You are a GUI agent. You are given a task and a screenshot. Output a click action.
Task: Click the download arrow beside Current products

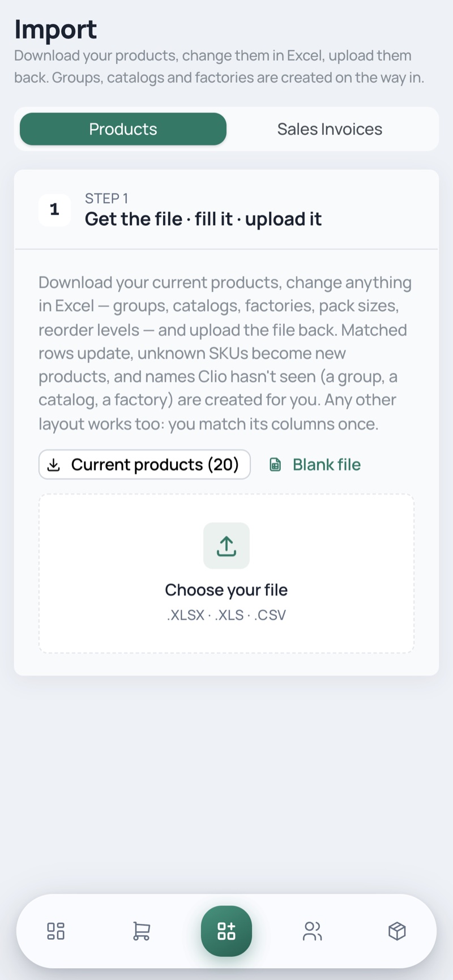tap(54, 465)
